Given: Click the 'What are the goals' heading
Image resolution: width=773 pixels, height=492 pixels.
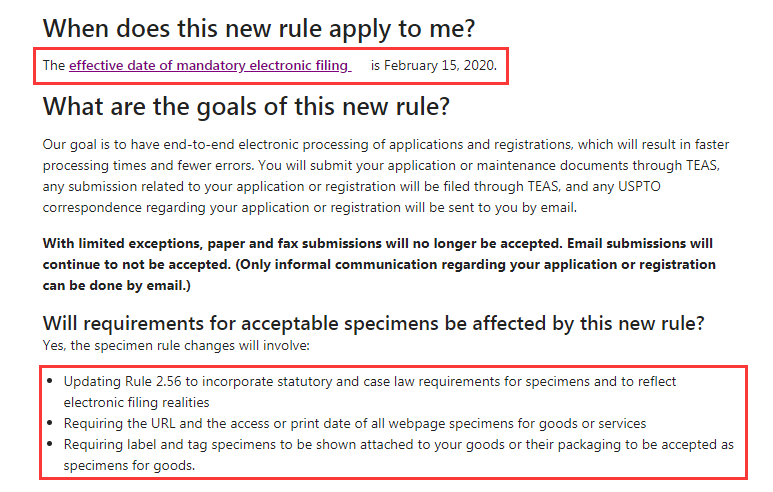Looking at the screenshot, I should point(246,106).
